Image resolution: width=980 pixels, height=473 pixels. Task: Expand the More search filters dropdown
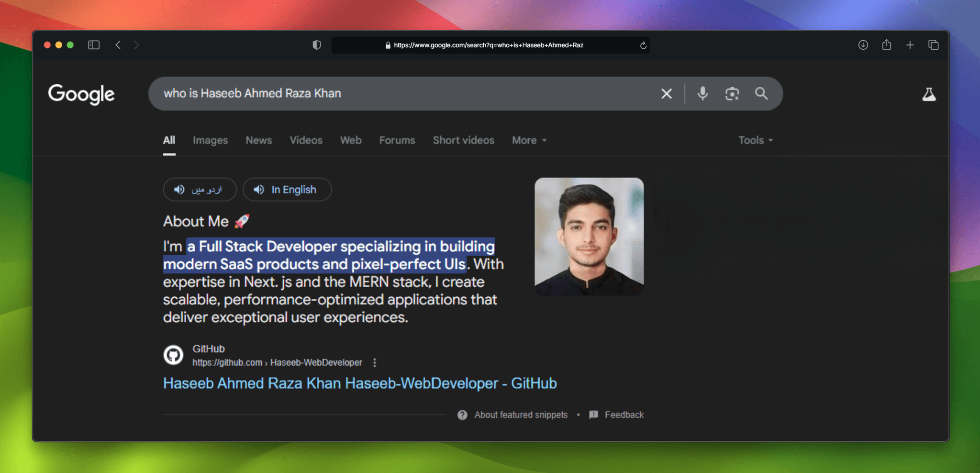click(529, 140)
